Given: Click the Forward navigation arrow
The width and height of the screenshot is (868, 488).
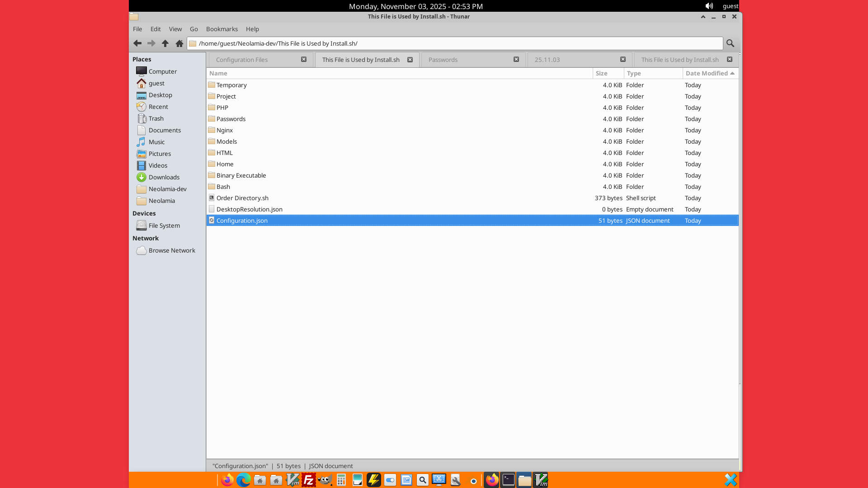Looking at the screenshot, I should click(x=151, y=43).
